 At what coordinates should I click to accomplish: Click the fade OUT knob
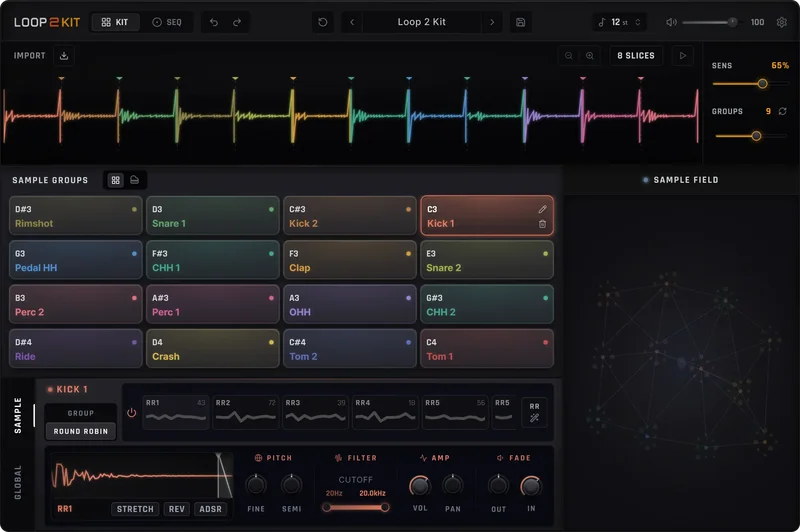coord(498,485)
